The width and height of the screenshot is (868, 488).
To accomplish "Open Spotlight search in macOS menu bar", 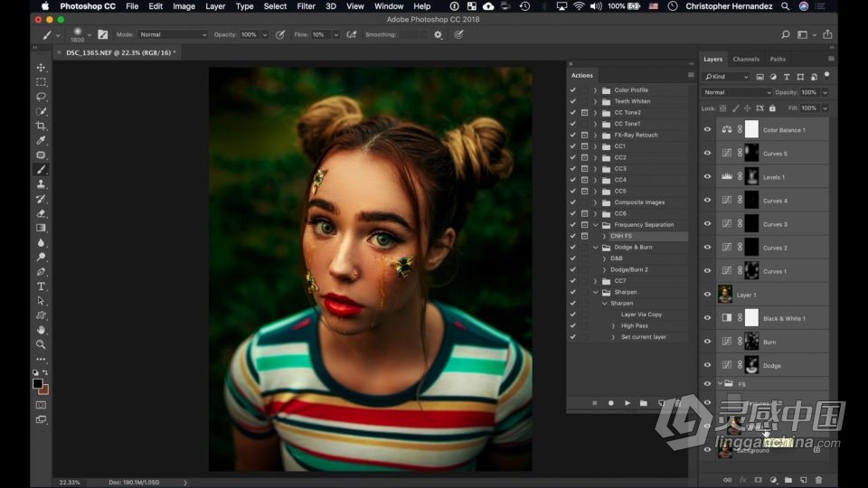I will coord(785,6).
